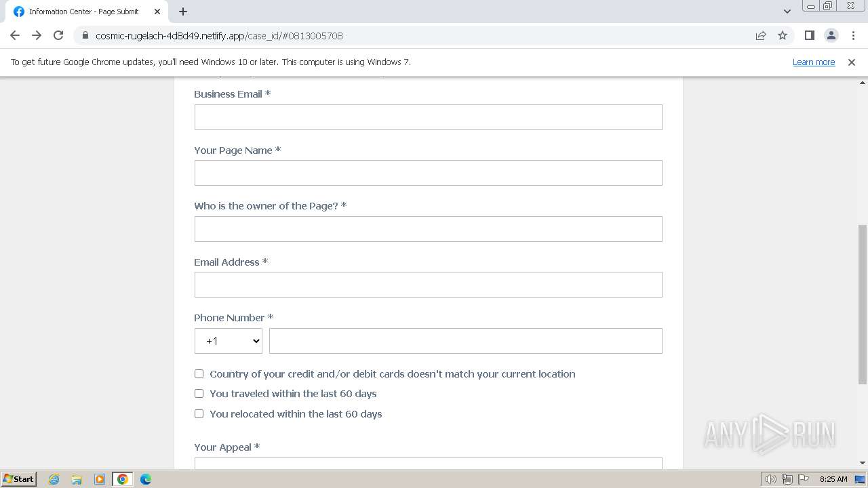
Task: Open the tab search chevron
Action: 787,12
